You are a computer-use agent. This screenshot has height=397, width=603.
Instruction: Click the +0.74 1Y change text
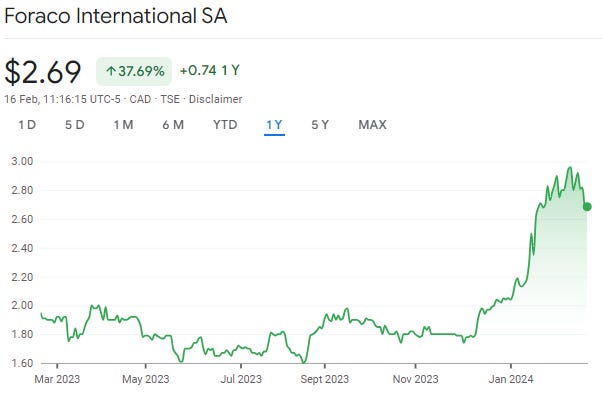210,70
